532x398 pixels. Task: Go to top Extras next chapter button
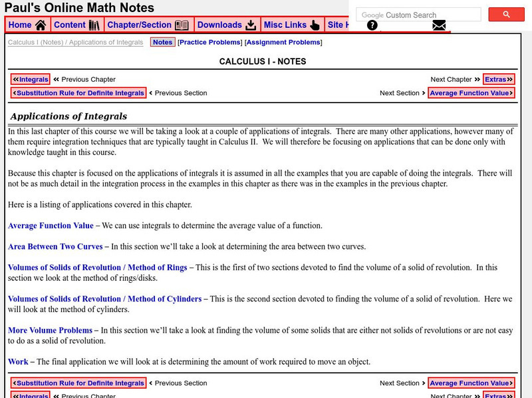[x=499, y=79]
